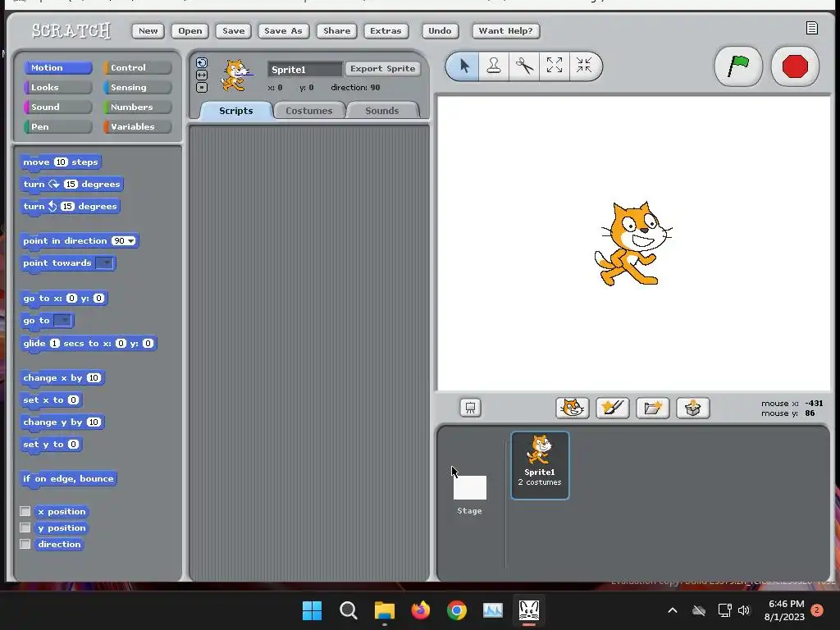Select the Motion blocks category

(57, 67)
